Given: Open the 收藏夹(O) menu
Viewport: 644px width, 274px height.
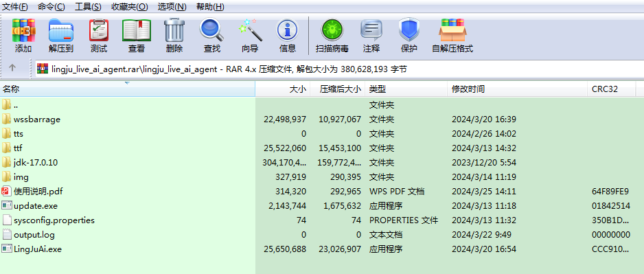Looking at the screenshot, I should [x=130, y=7].
